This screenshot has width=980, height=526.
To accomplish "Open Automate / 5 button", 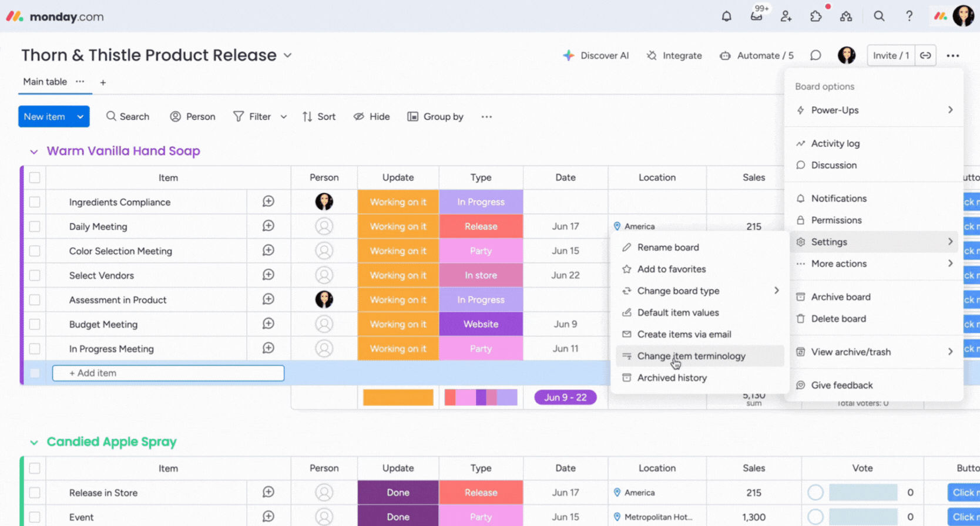I will point(757,55).
